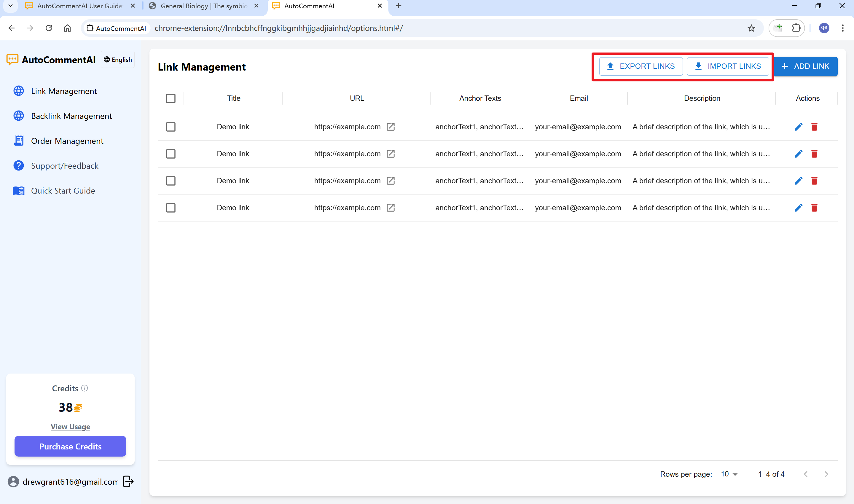
Task: Go to the next table page
Action: 826,474
